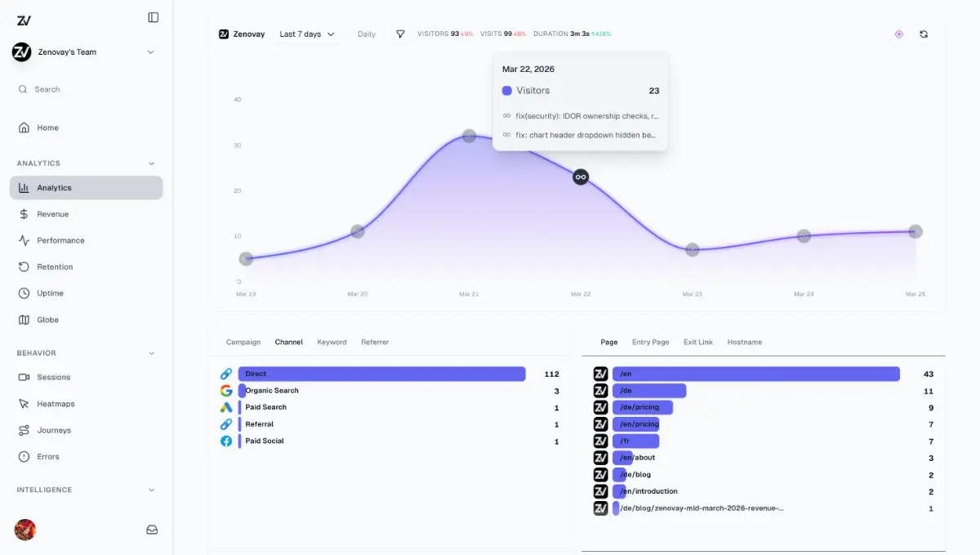Click the Mar 24 data point
980x555 pixels.
804,236
